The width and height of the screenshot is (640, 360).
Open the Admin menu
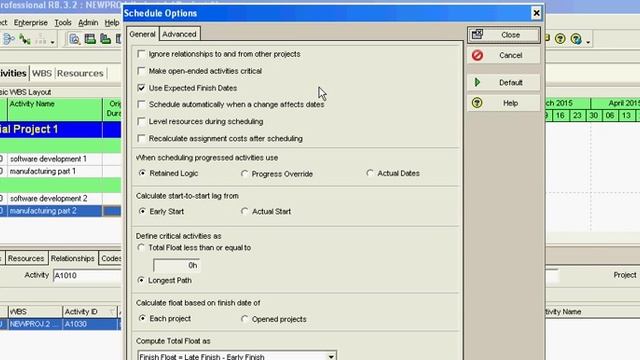point(88,23)
